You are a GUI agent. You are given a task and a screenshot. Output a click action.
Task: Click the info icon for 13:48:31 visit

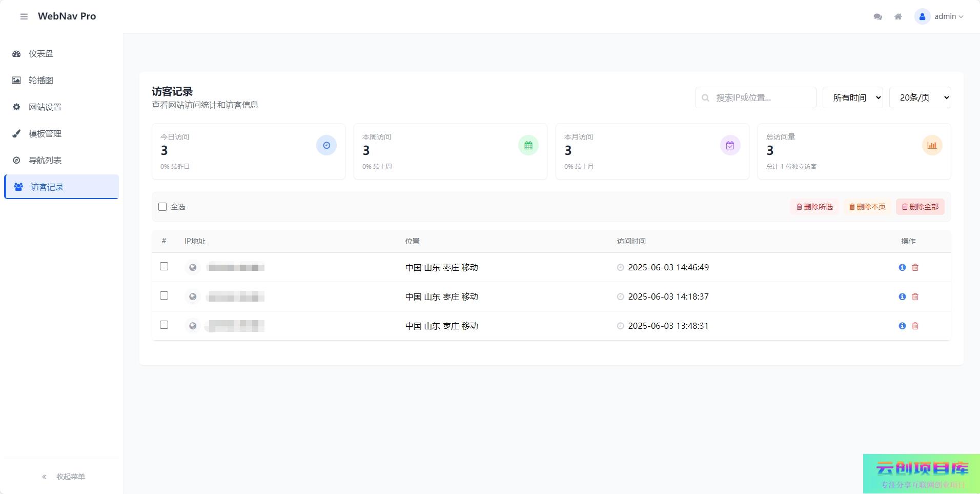point(902,326)
